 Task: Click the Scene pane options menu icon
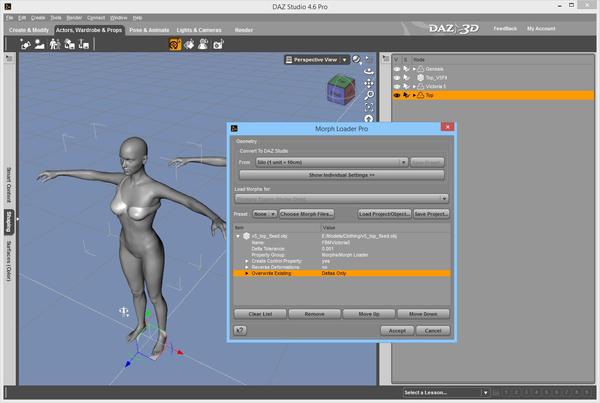point(386,58)
